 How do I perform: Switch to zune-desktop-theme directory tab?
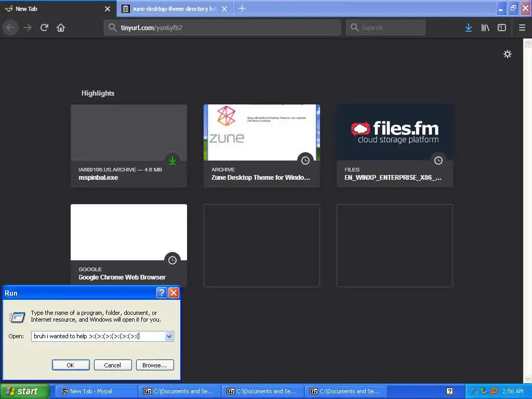pyautogui.click(x=175, y=9)
